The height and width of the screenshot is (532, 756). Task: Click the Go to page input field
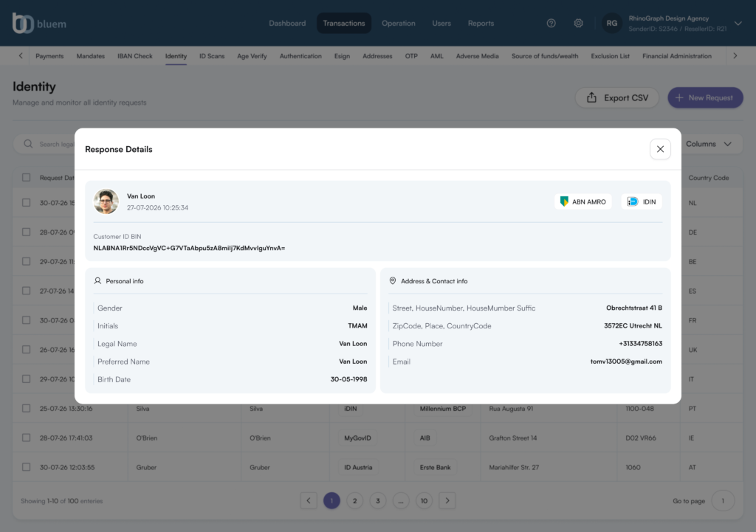point(723,501)
